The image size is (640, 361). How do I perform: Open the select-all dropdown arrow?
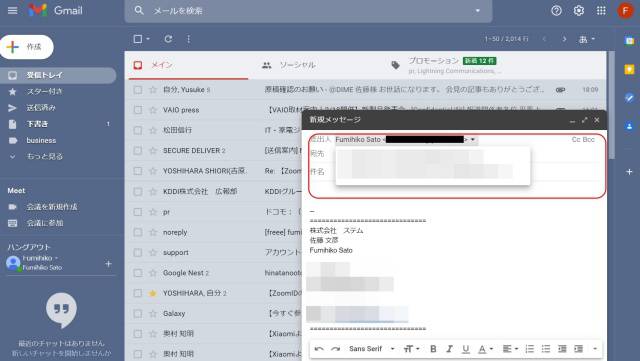pyautogui.click(x=148, y=39)
